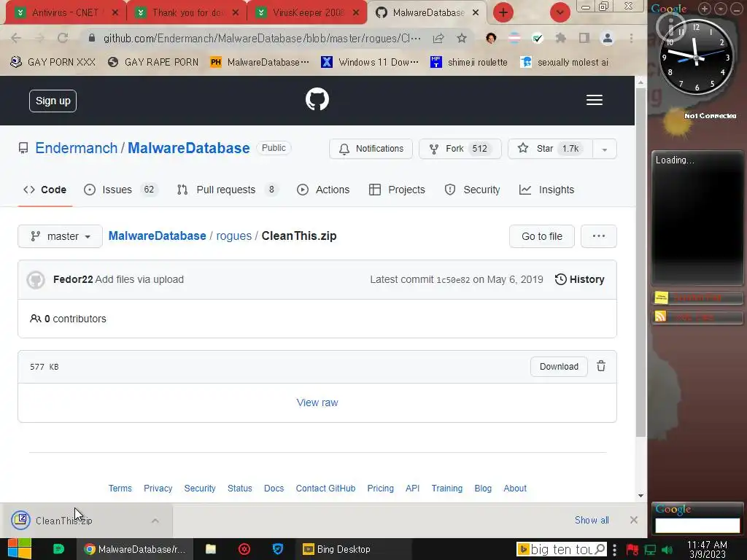Star the MalwareDatabase repository

pyautogui.click(x=550, y=149)
